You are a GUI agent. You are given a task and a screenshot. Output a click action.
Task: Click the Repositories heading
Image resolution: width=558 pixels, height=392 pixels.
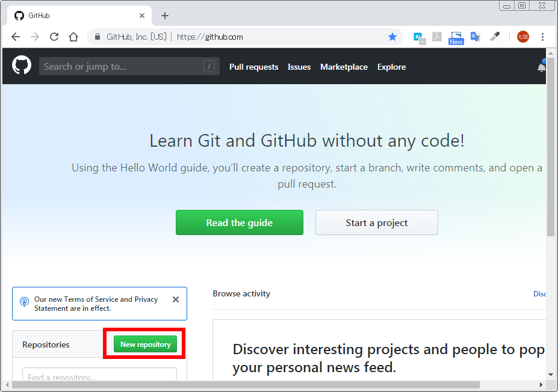click(x=46, y=345)
